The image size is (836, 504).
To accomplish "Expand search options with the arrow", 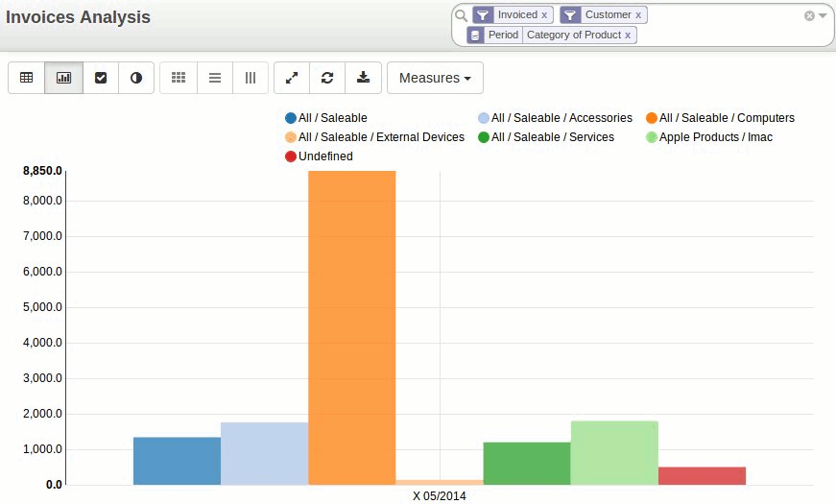I will (x=823, y=15).
